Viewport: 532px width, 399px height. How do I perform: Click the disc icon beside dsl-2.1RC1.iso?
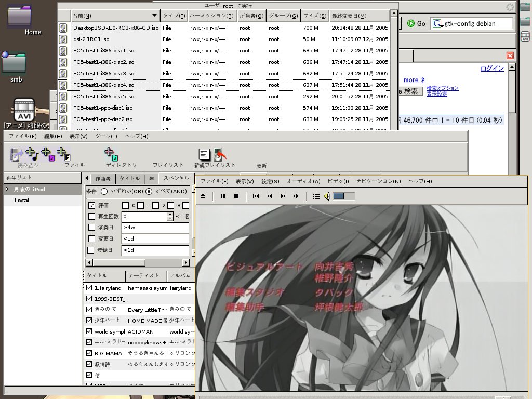coord(63,39)
